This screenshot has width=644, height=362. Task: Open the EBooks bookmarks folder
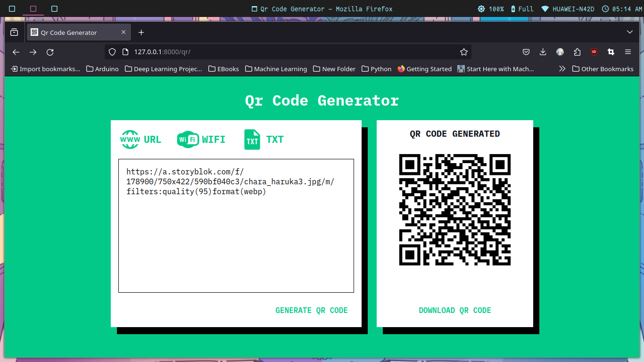pyautogui.click(x=223, y=69)
